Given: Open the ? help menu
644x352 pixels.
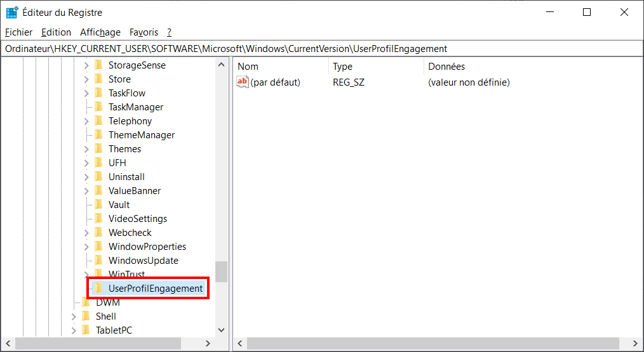Looking at the screenshot, I should (169, 32).
